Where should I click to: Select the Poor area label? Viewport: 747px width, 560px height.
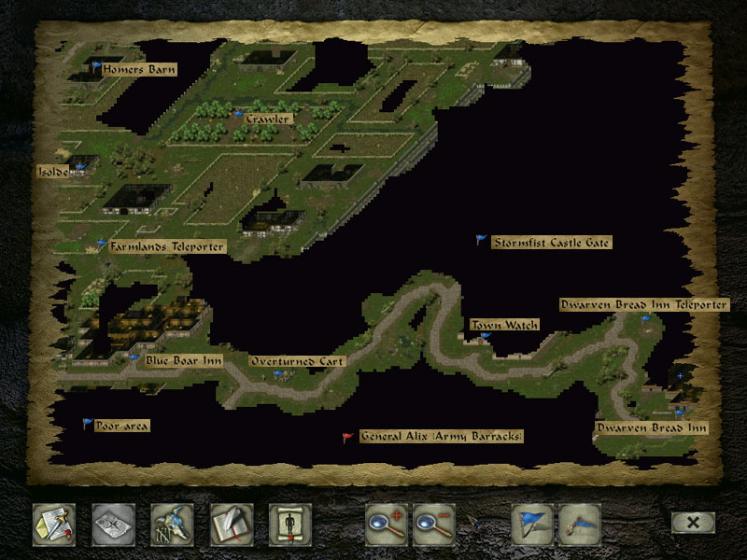(122, 426)
